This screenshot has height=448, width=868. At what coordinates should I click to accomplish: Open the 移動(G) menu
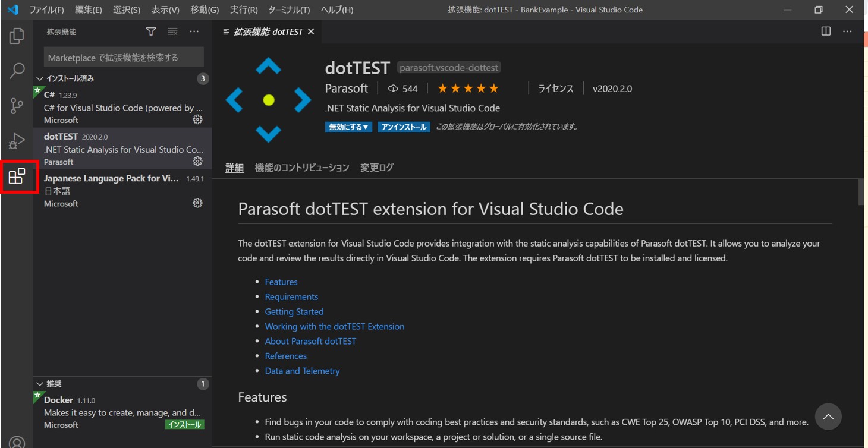(205, 10)
